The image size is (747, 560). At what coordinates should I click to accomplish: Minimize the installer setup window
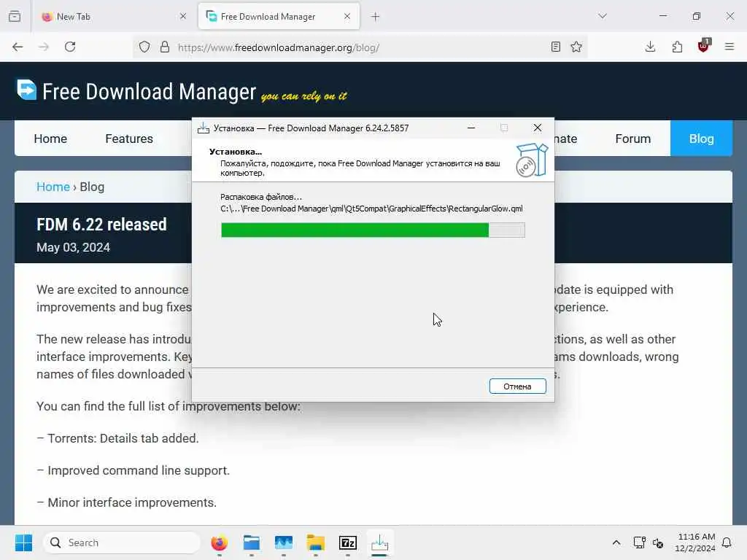pos(471,128)
